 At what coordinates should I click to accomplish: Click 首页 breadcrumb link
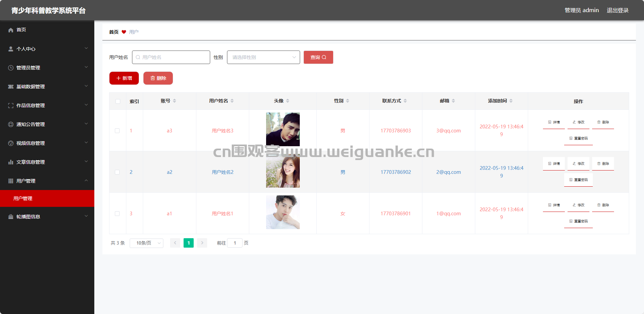click(x=114, y=32)
